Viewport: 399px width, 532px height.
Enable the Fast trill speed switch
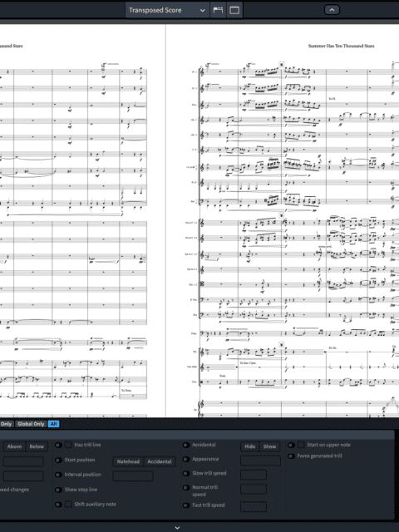(186, 505)
